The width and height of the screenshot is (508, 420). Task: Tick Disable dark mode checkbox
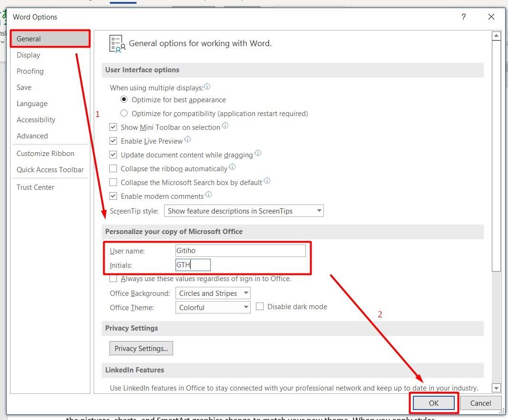pos(260,306)
